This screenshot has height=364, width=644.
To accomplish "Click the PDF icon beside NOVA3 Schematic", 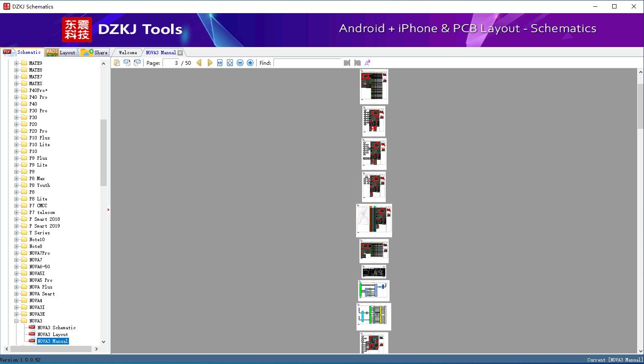I will tap(32, 328).
